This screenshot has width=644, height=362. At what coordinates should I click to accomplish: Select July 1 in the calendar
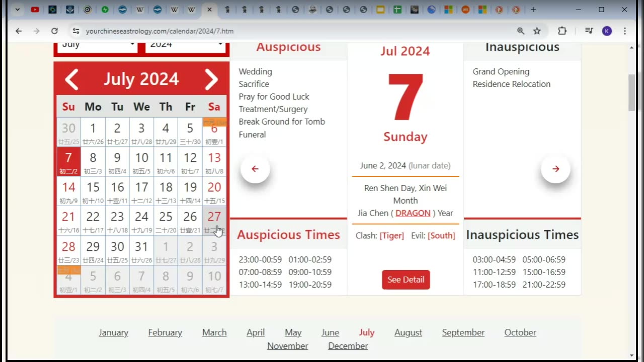[93, 132]
